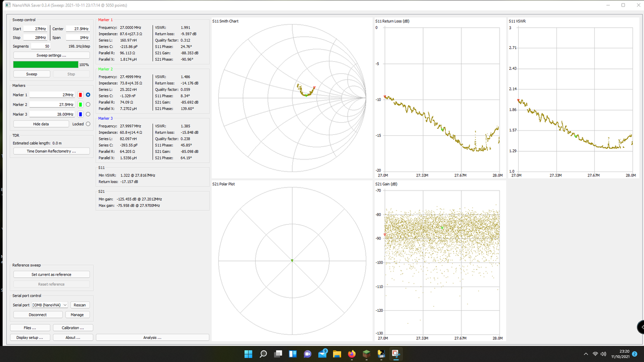This screenshot has width=644, height=362.
Task: Disconnect from the NanoVNA device
Action: (x=38, y=315)
